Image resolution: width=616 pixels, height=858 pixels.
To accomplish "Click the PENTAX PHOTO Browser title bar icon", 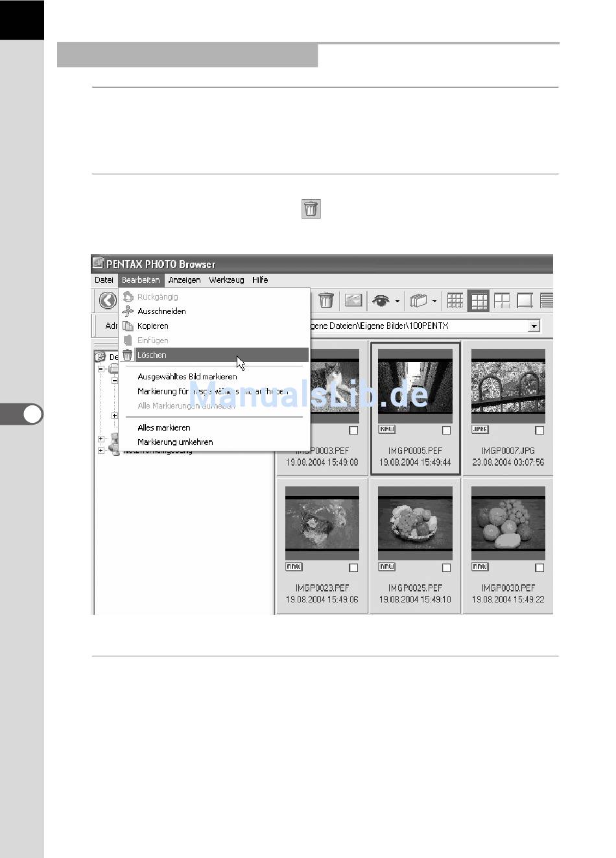I will [x=98, y=263].
